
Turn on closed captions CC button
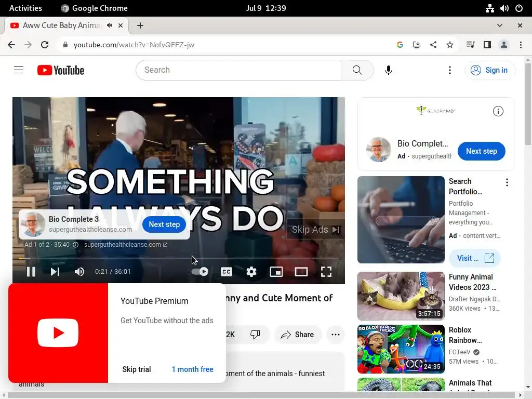(227, 271)
